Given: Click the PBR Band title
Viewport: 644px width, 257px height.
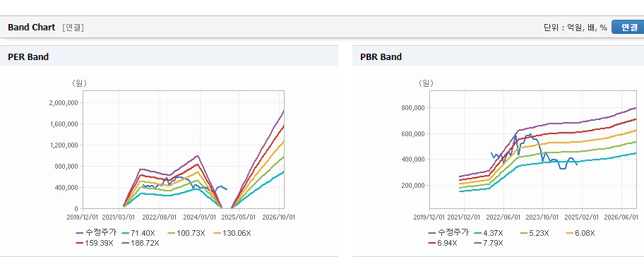Looking at the screenshot, I should click(x=381, y=57).
